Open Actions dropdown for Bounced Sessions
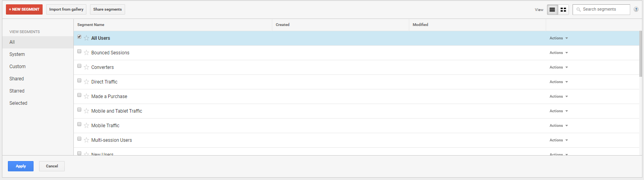The height and width of the screenshot is (180, 644). (558, 53)
